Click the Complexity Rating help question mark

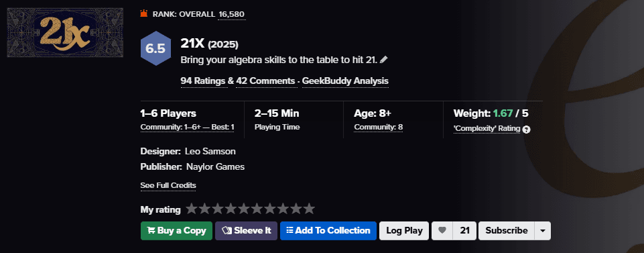click(x=527, y=129)
